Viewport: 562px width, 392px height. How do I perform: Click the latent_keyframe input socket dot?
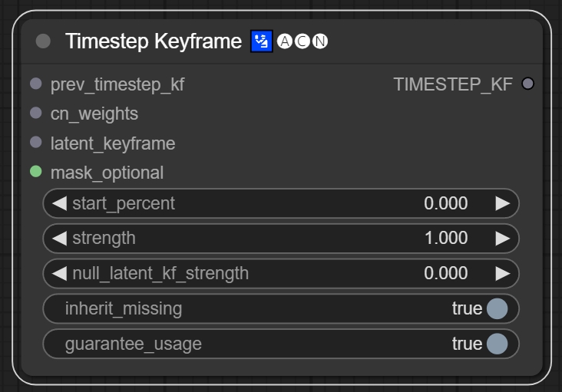click(x=36, y=143)
